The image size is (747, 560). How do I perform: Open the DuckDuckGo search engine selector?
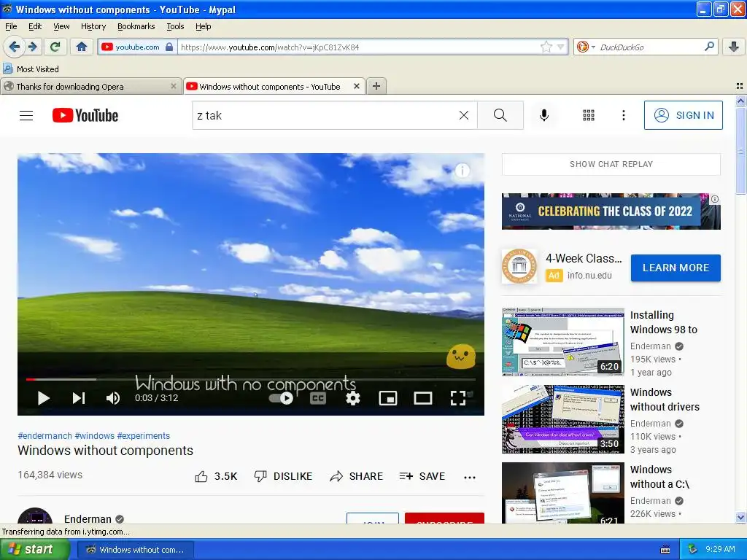[586, 47]
